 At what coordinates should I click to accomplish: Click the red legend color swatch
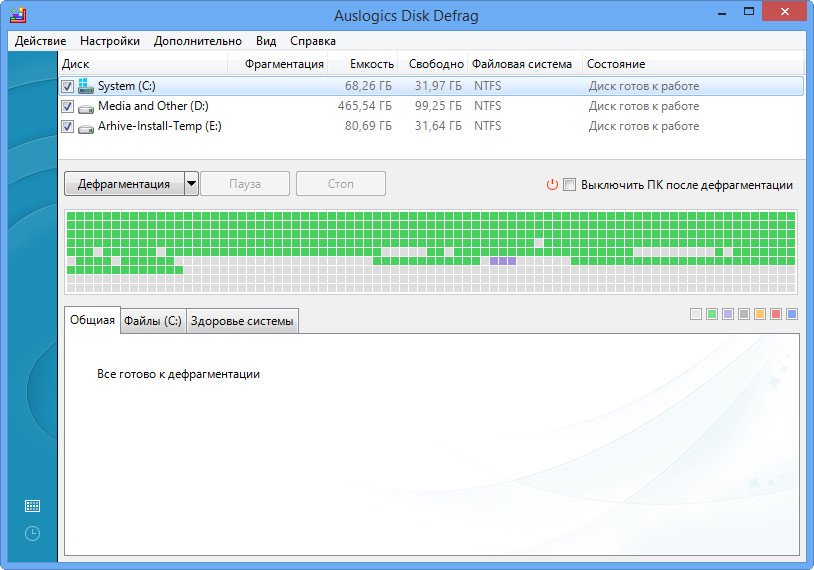click(776, 314)
